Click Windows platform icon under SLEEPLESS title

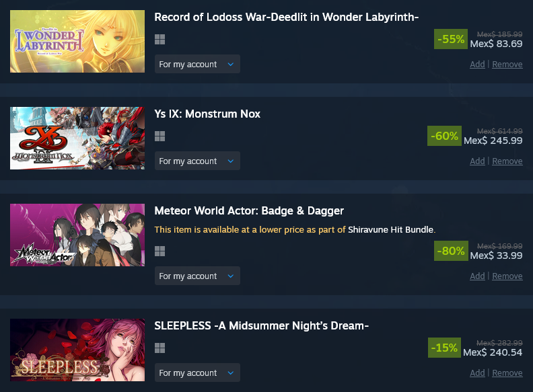point(159,348)
